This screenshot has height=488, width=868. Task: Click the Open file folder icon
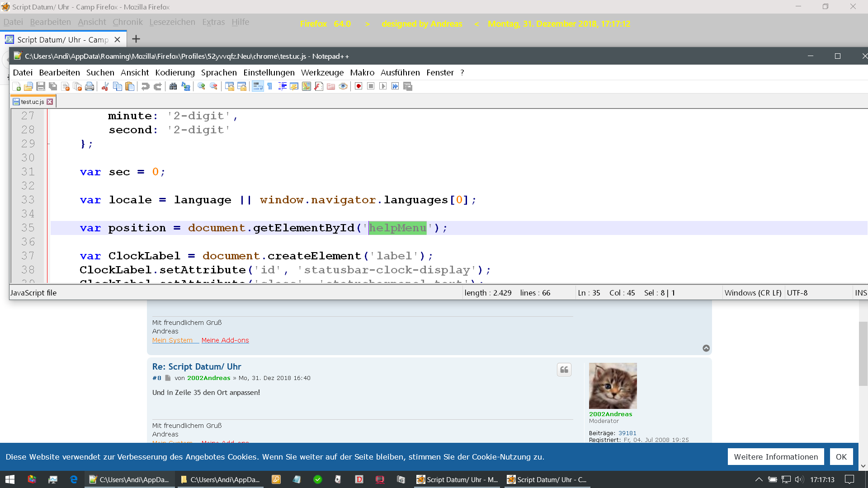coord(28,86)
